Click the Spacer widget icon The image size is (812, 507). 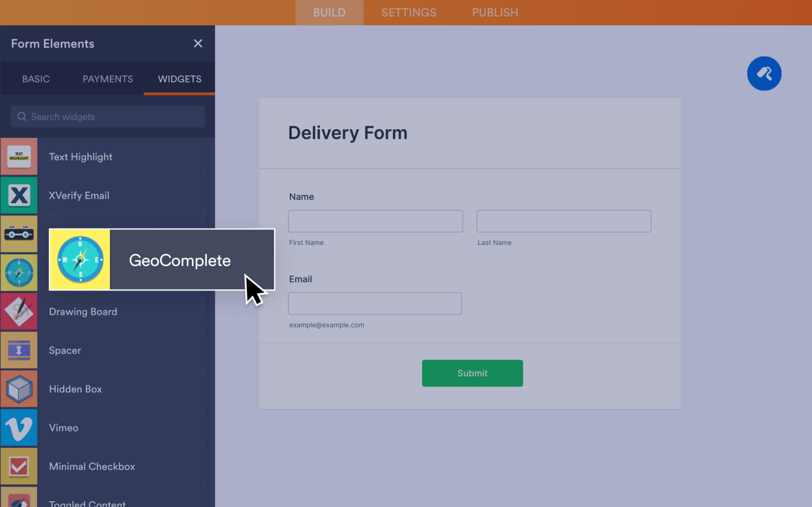[19, 350]
